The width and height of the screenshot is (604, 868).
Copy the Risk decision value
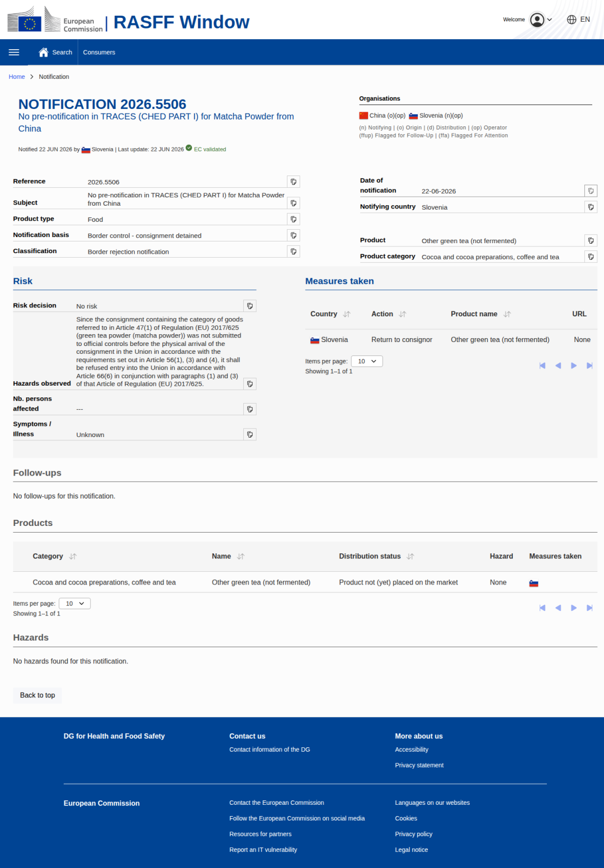(x=250, y=306)
